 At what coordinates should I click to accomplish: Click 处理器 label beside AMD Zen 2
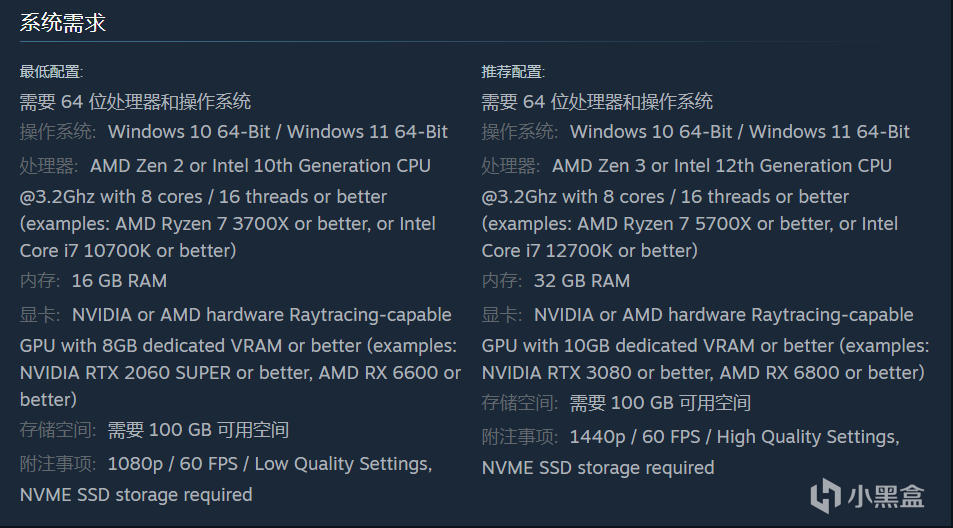[49, 166]
